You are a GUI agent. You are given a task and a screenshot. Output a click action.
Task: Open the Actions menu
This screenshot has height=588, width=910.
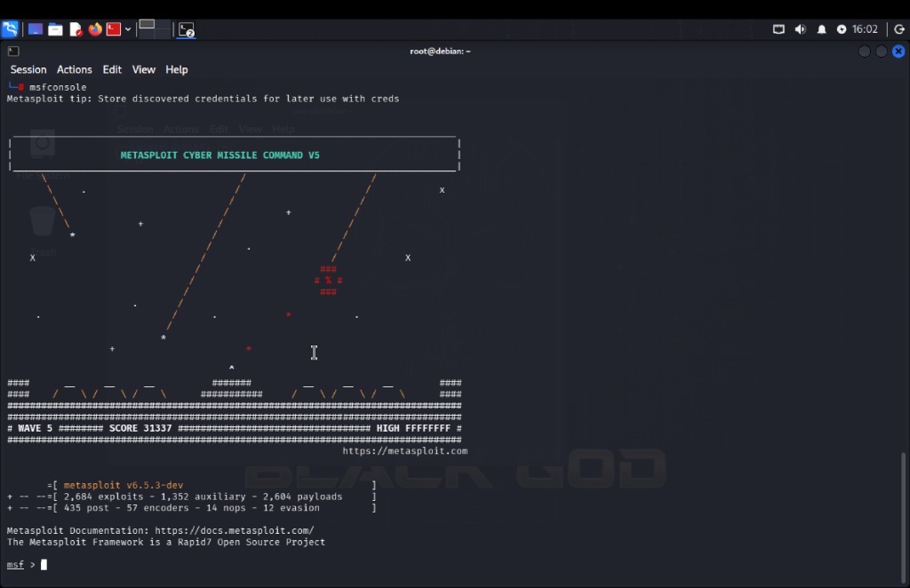[75, 69]
